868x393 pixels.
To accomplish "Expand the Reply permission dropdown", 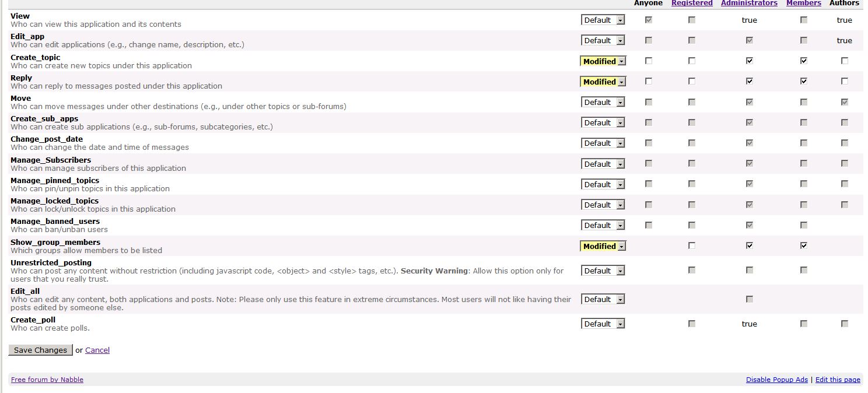I will click(603, 82).
